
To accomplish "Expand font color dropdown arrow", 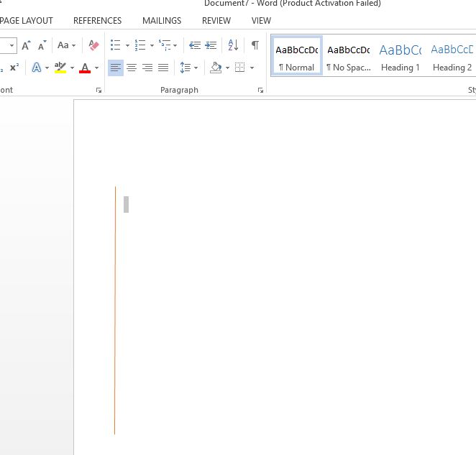I will pos(96,68).
